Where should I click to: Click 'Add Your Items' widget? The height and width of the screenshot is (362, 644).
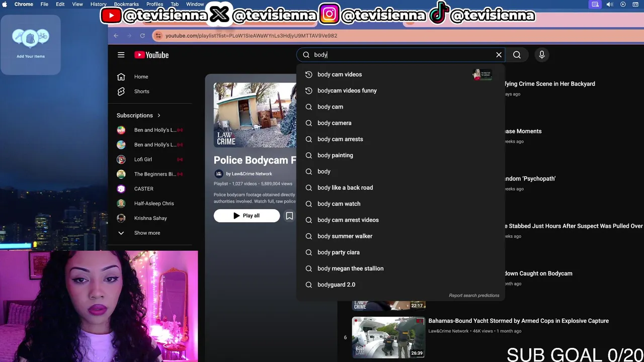31,45
